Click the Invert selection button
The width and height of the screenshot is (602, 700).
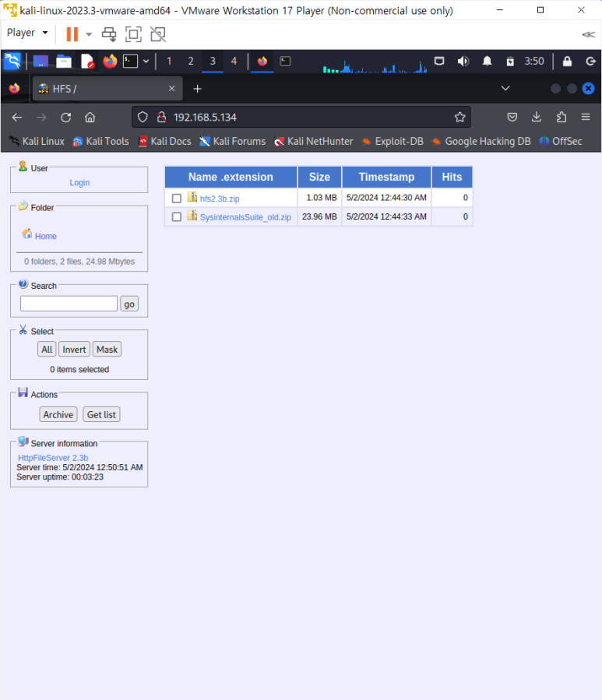point(74,350)
